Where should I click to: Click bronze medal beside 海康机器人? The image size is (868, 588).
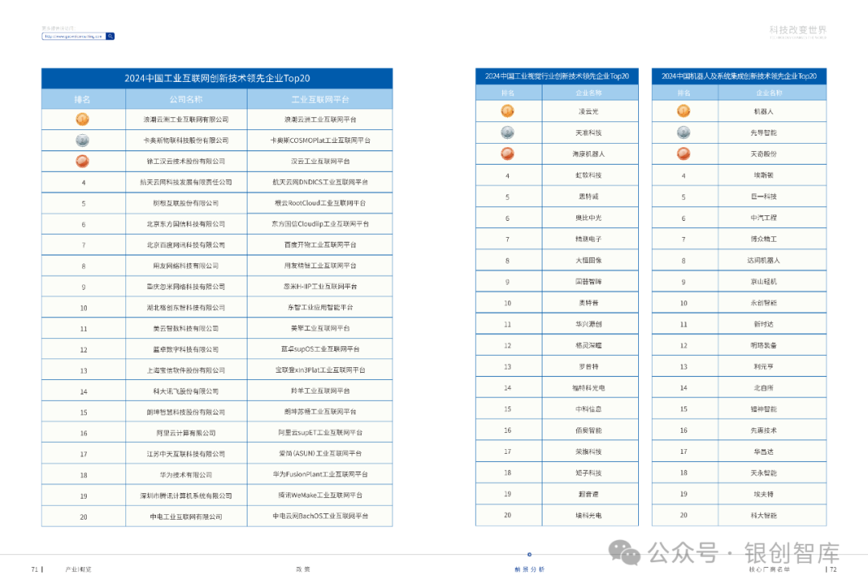508,153
